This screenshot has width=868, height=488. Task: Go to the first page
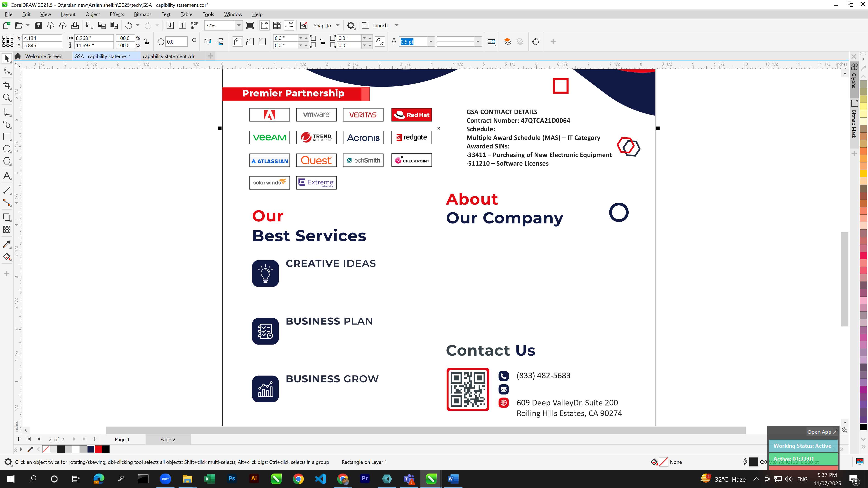click(x=29, y=439)
